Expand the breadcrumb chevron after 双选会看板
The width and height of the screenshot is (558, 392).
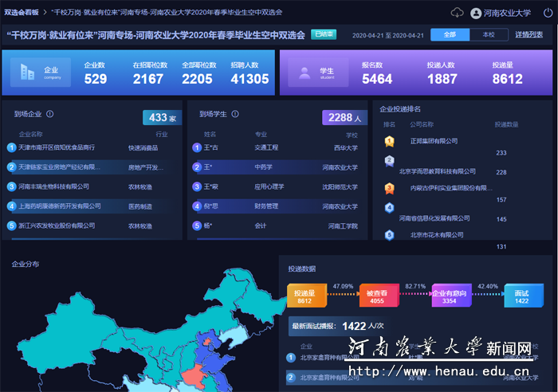pos(44,13)
